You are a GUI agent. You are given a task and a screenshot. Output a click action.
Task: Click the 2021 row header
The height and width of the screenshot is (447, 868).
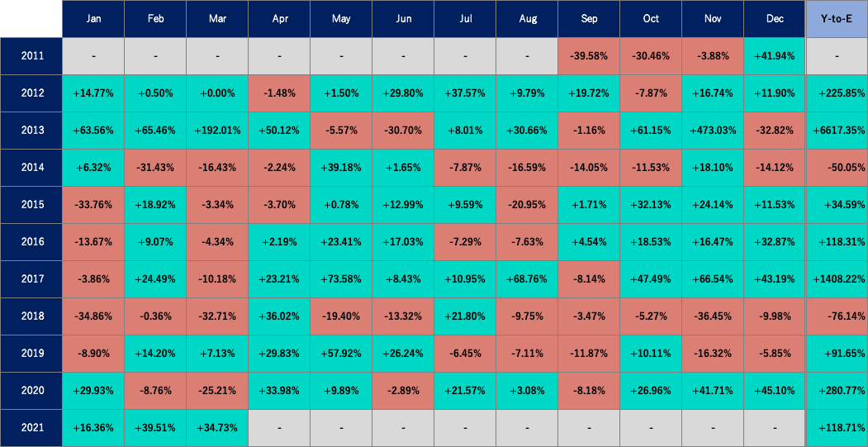(x=31, y=428)
